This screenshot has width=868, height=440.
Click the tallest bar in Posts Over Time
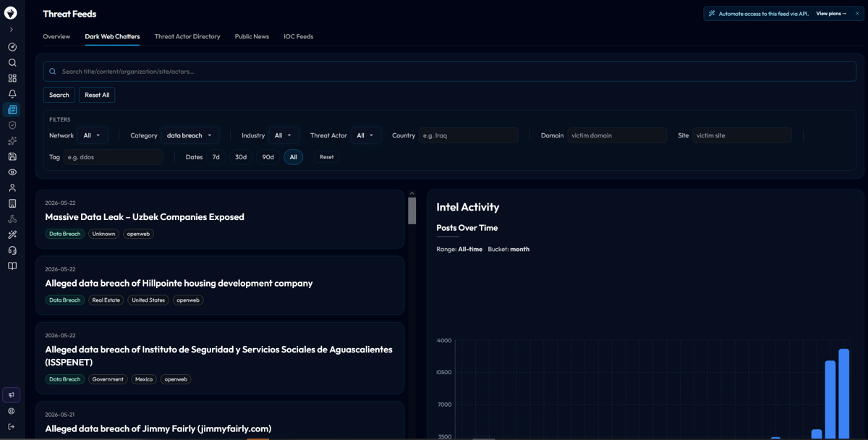tap(844, 394)
